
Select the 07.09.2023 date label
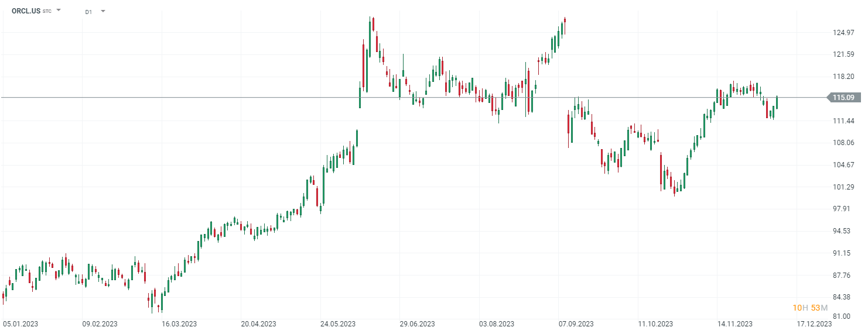click(x=576, y=323)
